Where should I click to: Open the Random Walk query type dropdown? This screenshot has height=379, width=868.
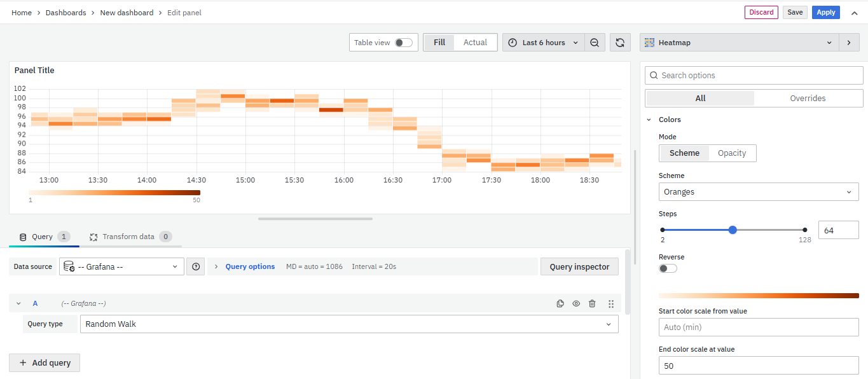348,324
